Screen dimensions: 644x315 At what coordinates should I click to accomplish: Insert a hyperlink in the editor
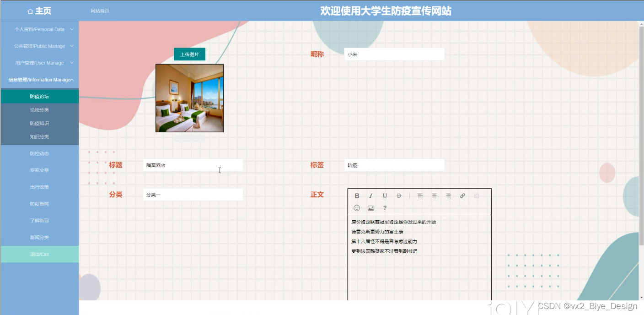click(462, 196)
